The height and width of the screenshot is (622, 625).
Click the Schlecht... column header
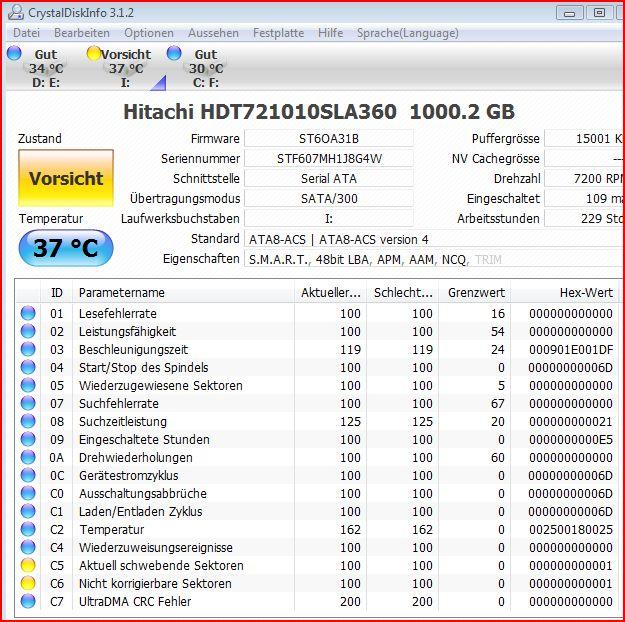(x=403, y=293)
